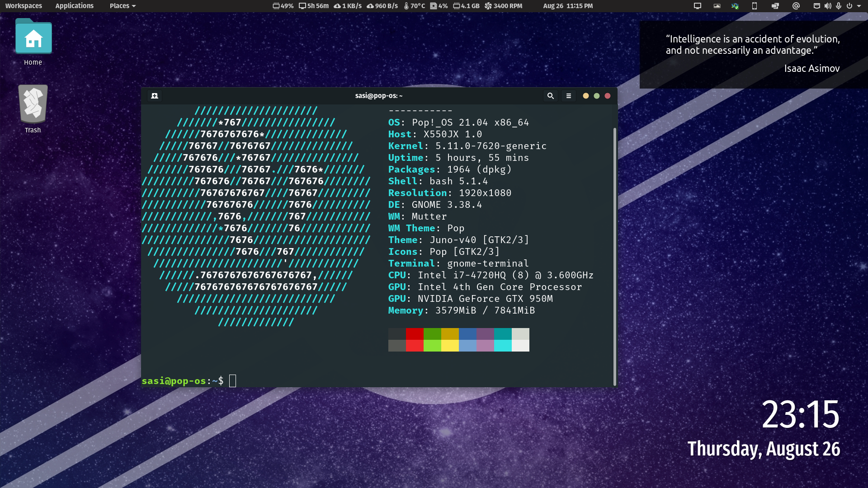Open the terminal hamburger menu
The width and height of the screenshot is (868, 488).
[569, 96]
